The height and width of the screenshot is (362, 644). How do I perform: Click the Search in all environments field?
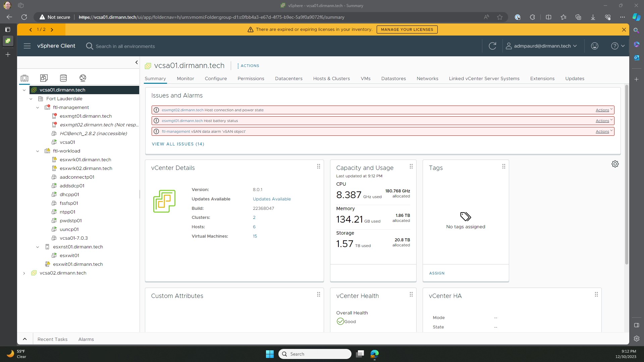point(125,46)
